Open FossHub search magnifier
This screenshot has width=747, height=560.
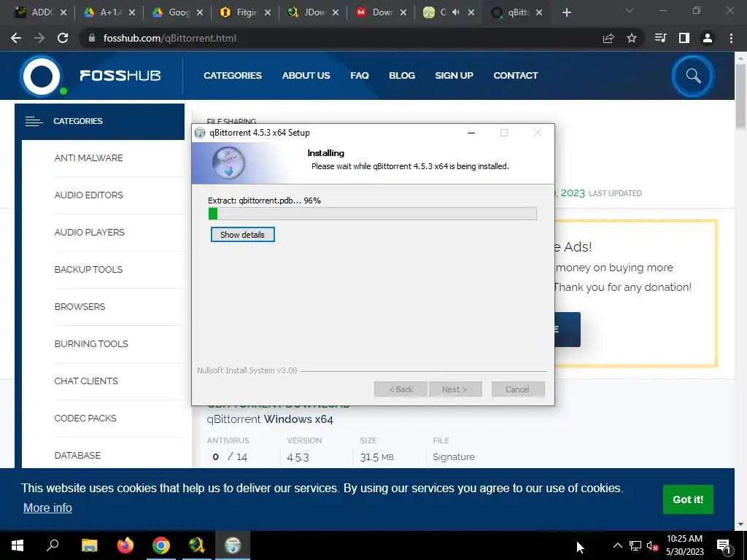(x=693, y=76)
